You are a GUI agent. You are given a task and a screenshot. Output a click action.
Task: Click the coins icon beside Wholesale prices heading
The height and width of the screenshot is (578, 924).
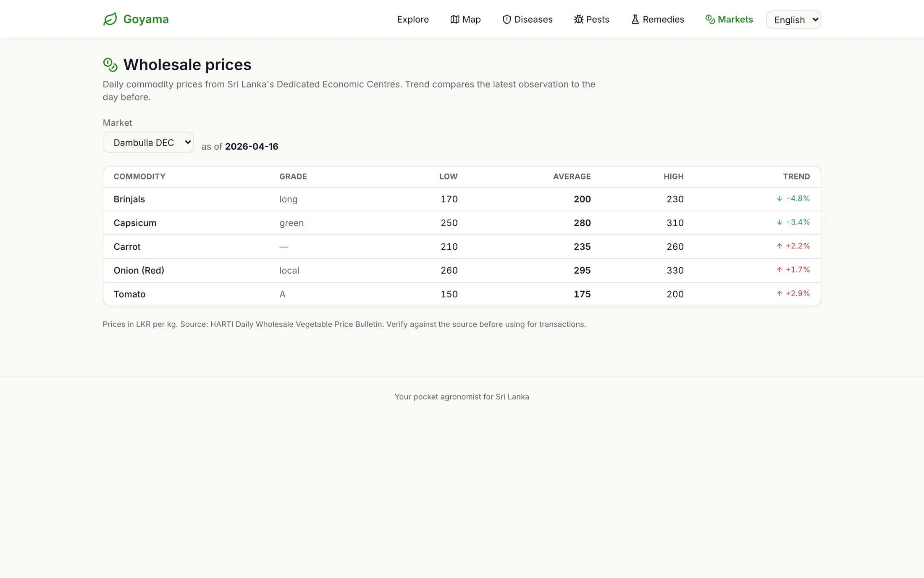110,65
